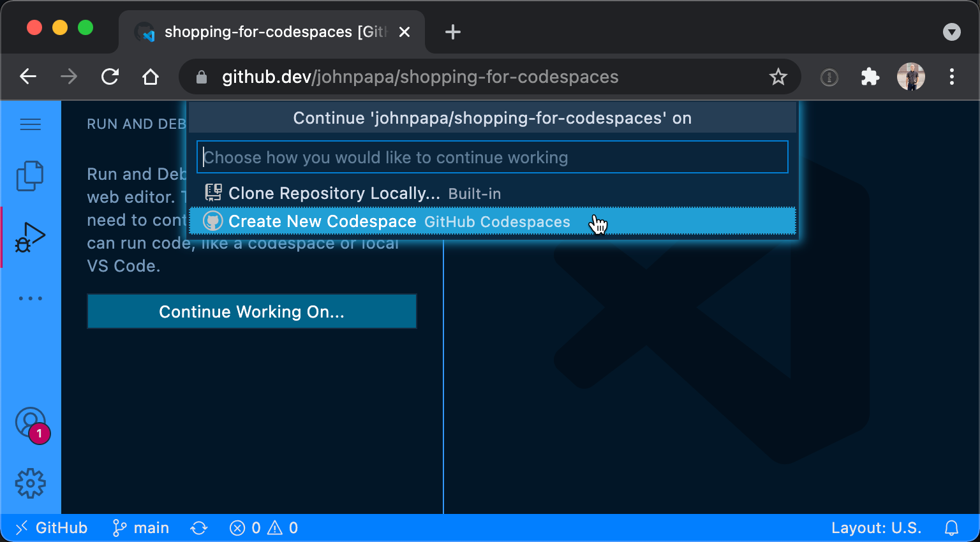View site security lock info
This screenshot has height=542, width=980.
[202, 77]
